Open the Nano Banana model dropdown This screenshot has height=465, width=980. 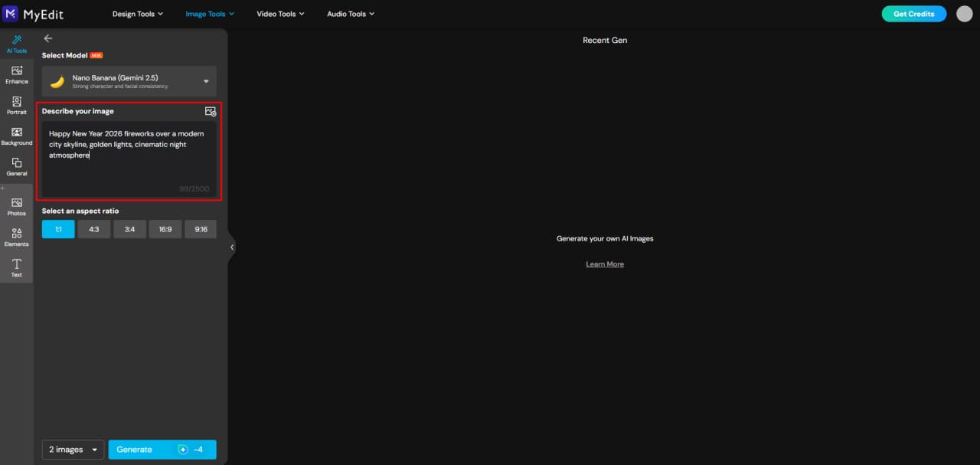coord(129,81)
